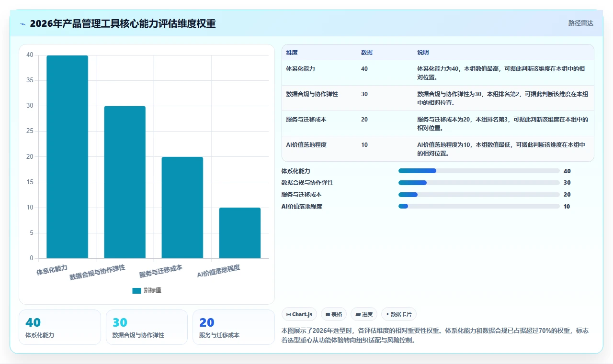Click the 路径雷达 label in header
This screenshot has height=364, width=613.
[x=580, y=23]
